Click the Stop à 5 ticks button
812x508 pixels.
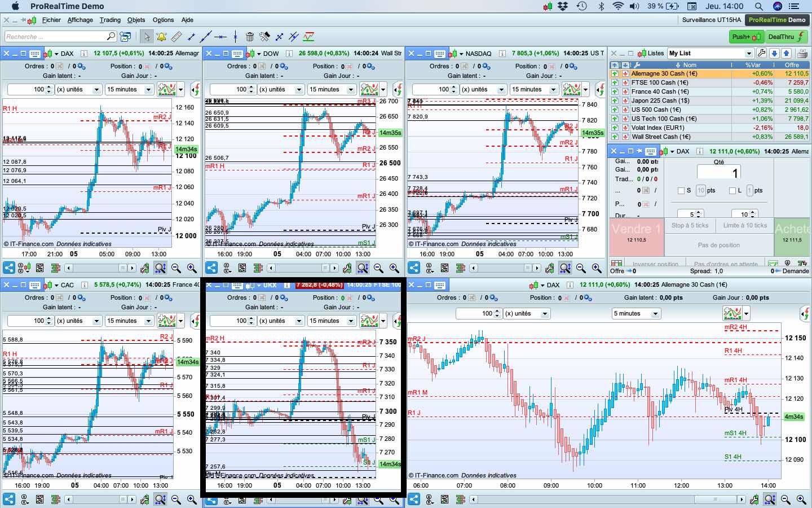click(x=690, y=225)
